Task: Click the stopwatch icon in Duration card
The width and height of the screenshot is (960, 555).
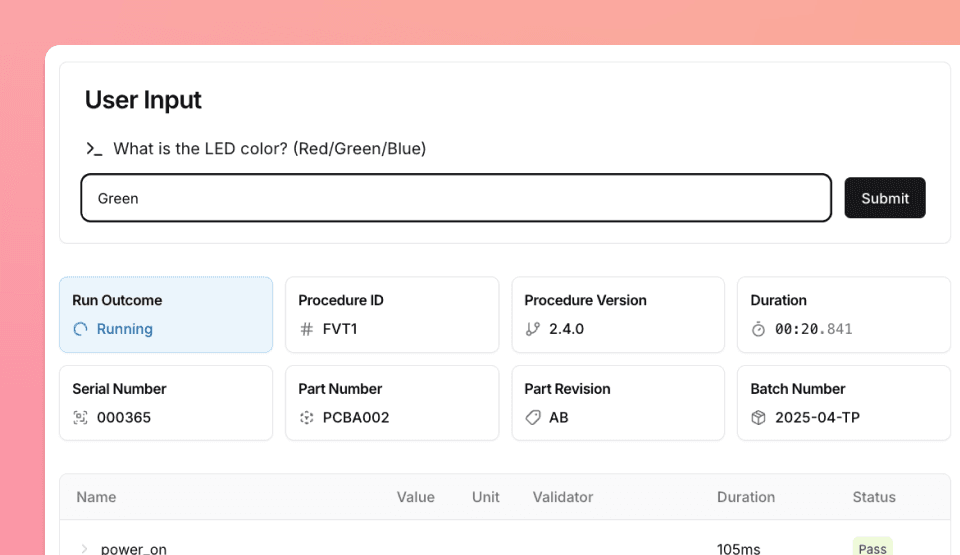Action: click(759, 329)
